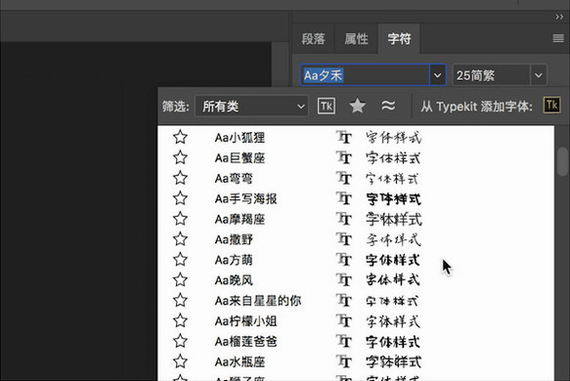Favorite the Aa方萌 font
The height and width of the screenshot is (381, 570).
point(180,260)
